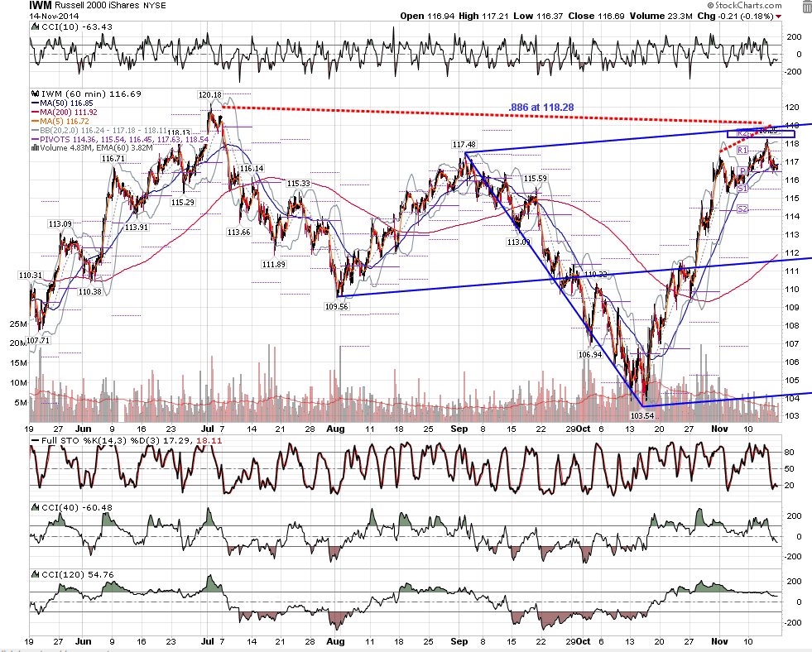Click the MA(50) 116.85 legend entry

tap(66, 103)
